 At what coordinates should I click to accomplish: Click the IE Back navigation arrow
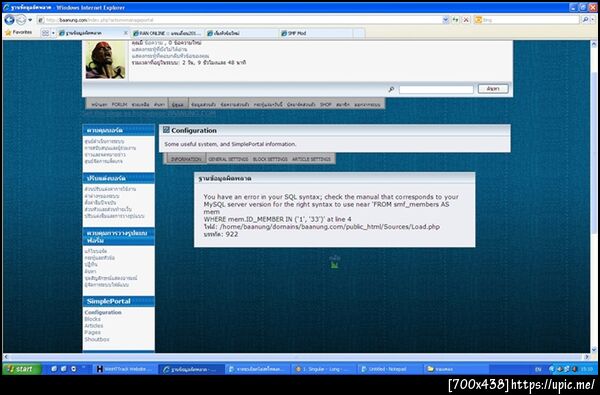click(x=9, y=20)
